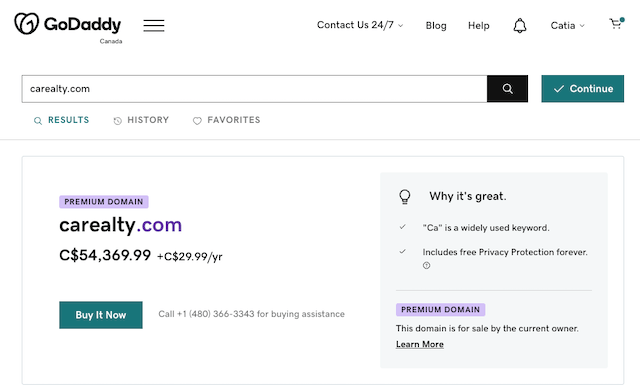Click the black search magnifier button
The width and height of the screenshot is (640, 392).
507,89
